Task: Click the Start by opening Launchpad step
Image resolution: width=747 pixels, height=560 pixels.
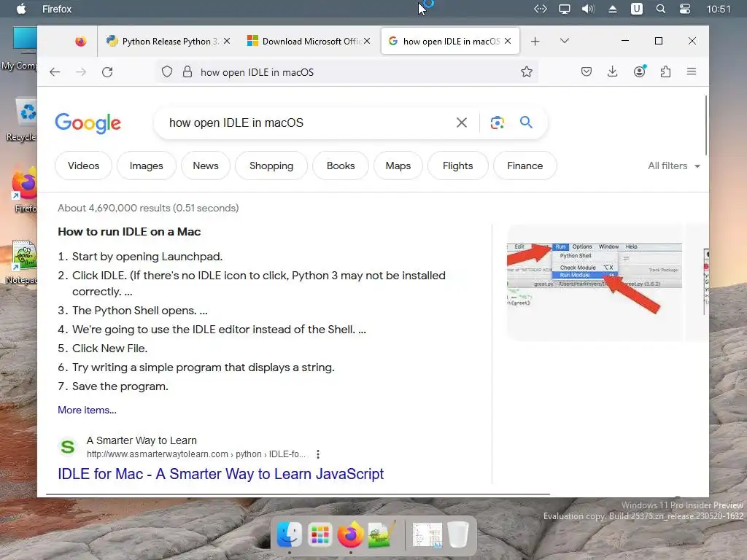Action: 147,257
